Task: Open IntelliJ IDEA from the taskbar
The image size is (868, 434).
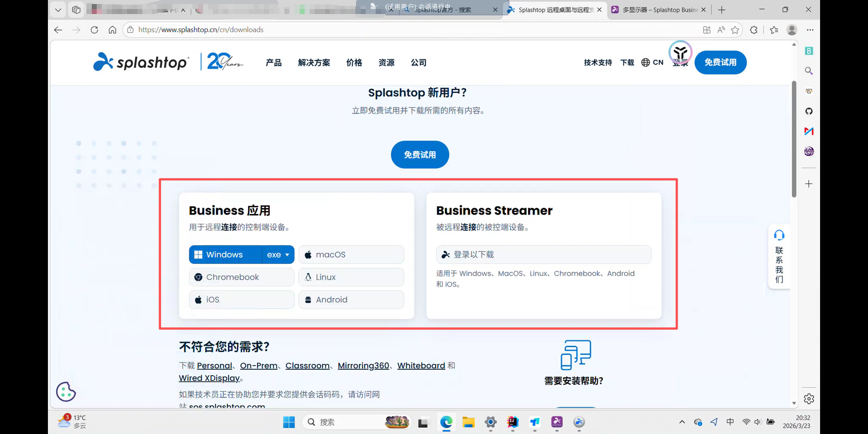Action: tap(513, 422)
